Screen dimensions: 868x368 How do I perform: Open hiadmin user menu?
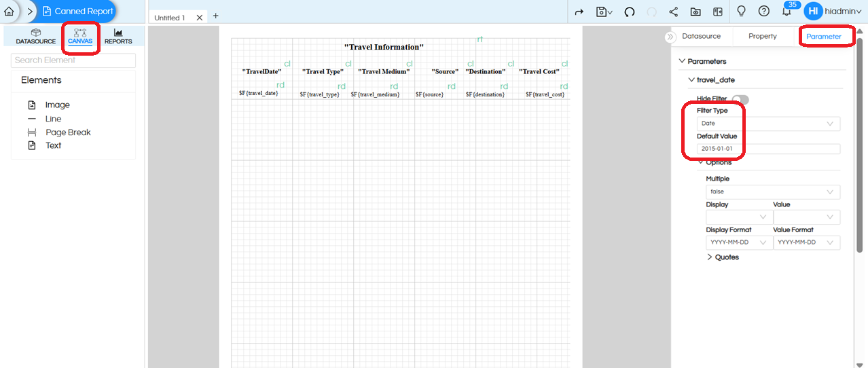[x=843, y=12]
